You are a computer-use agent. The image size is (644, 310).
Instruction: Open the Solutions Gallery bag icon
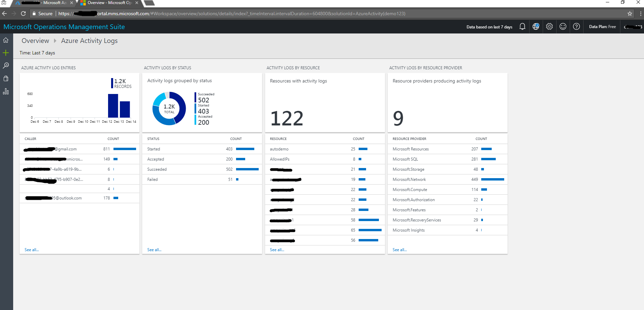(6, 78)
